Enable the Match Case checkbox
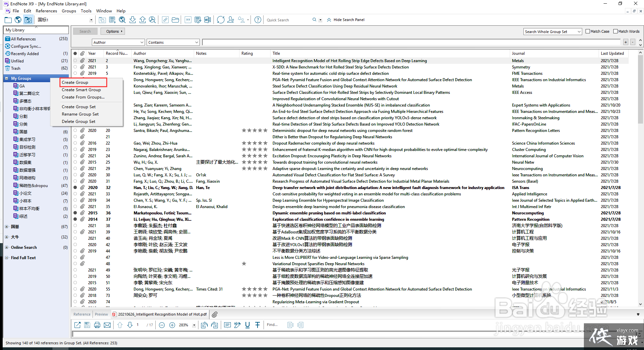This screenshot has height=350, width=644. pyautogui.click(x=588, y=31)
